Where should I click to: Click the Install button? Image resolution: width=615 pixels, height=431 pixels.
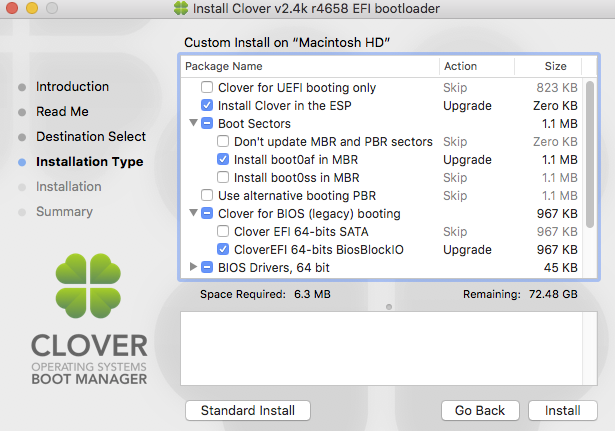pos(563,411)
